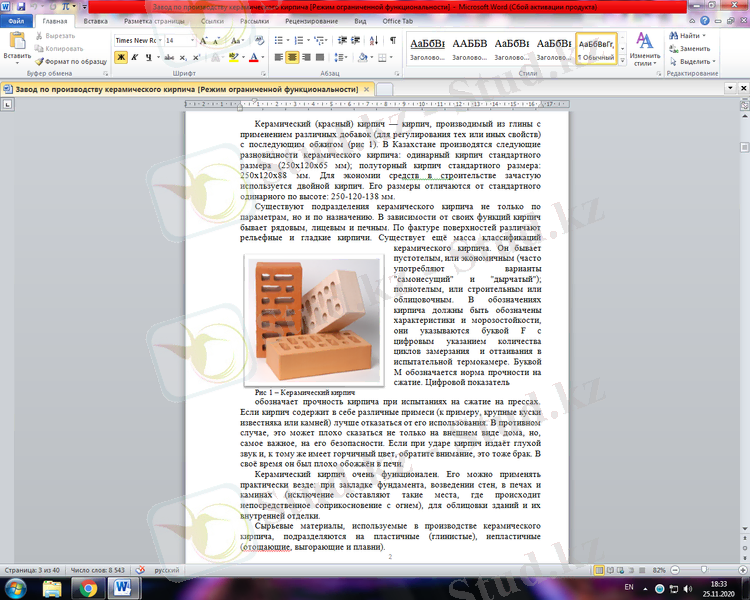Click the volume speaker tray icon

point(687,588)
